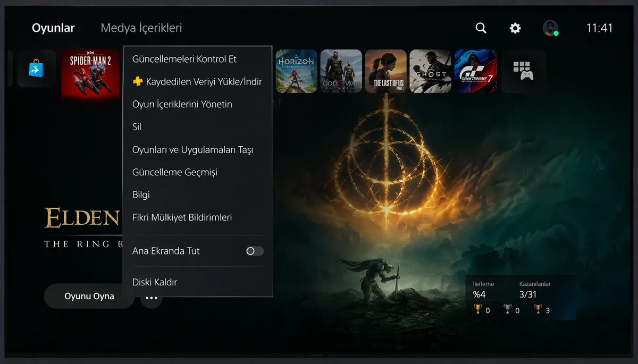The height and width of the screenshot is (364, 638).
Task: Click the Oyunu Oyna button
Action: [x=88, y=296]
